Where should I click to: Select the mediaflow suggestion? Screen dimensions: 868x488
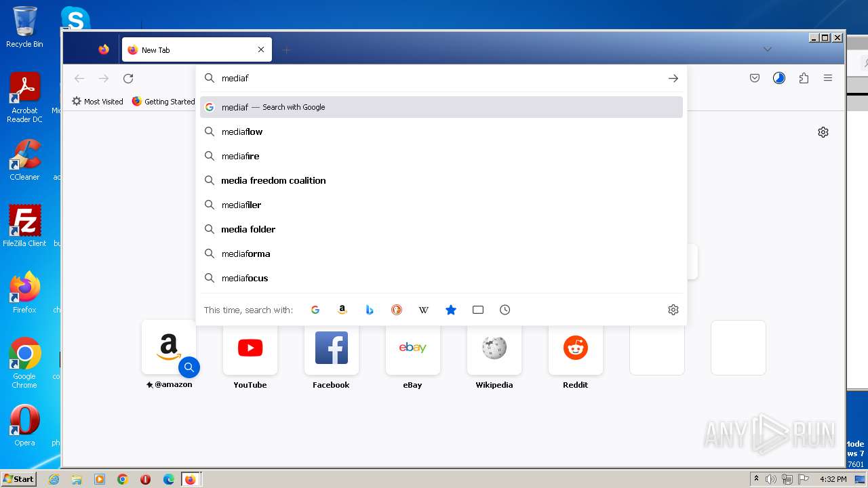(x=441, y=131)
